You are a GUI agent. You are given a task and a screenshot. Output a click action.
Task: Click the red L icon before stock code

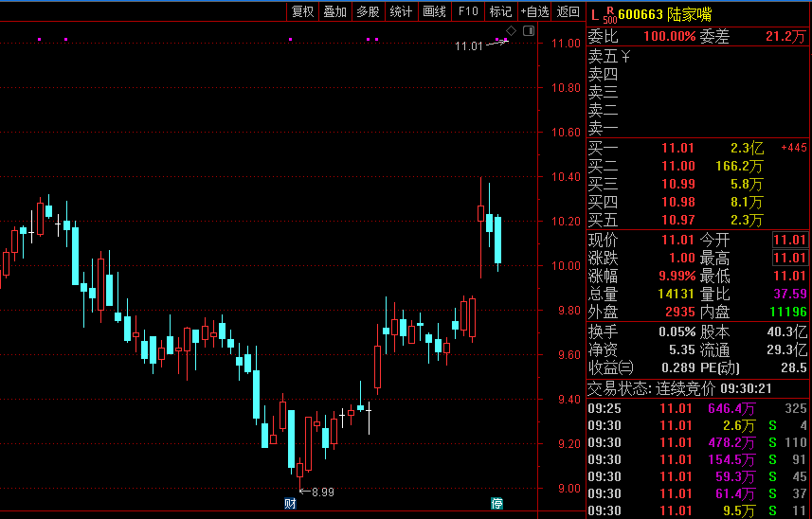(594, 13)
